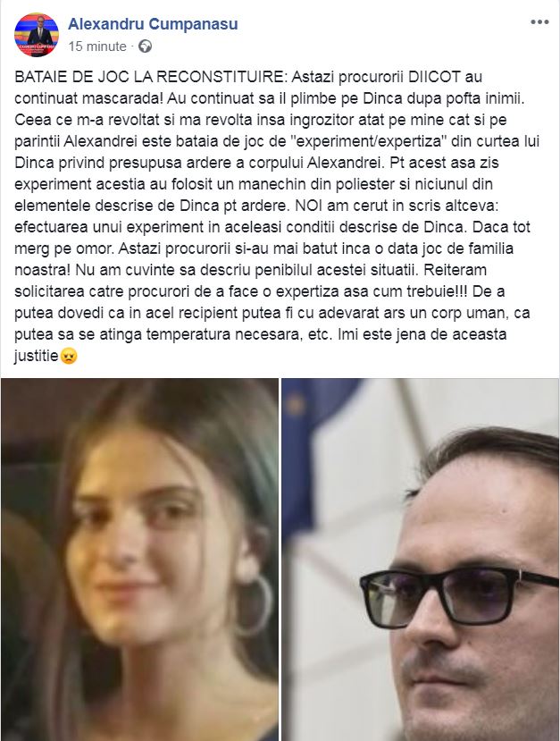This screenshot has height=741, width=560.
Task: Click the black glasses in the right photo
Action: [x=459, y=597]
